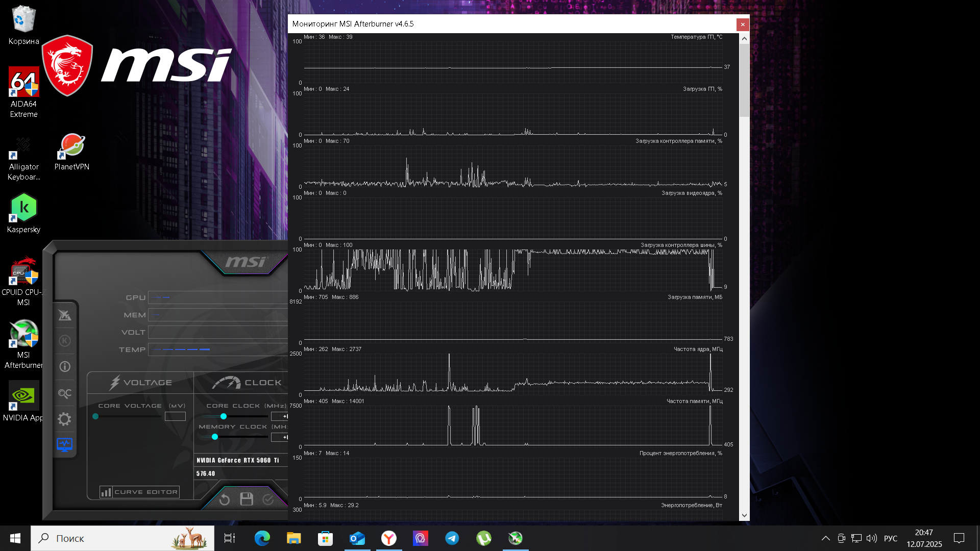Open MSI Afterburner desktop shortcut
Screen dimensions: 980x551
click(23, 344)
